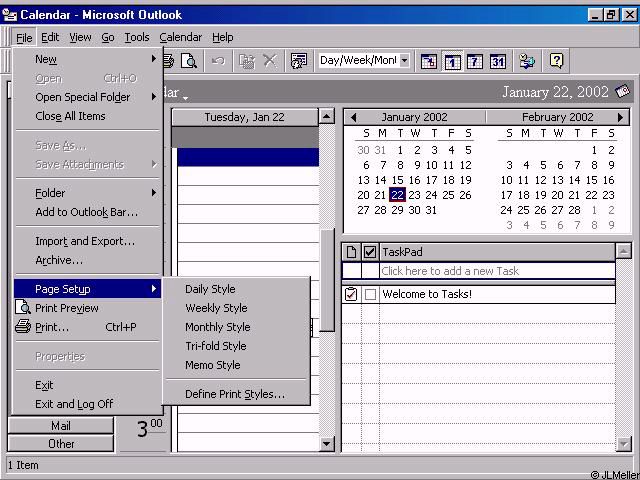
Task: Select February 14 in the date navigator
Action: pos(574,180)
